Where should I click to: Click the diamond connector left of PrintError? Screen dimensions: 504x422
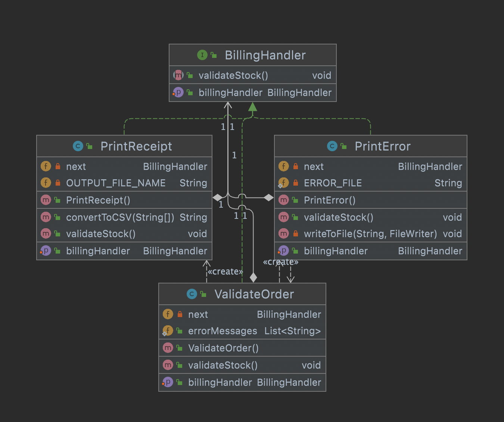tap(269, 197)
